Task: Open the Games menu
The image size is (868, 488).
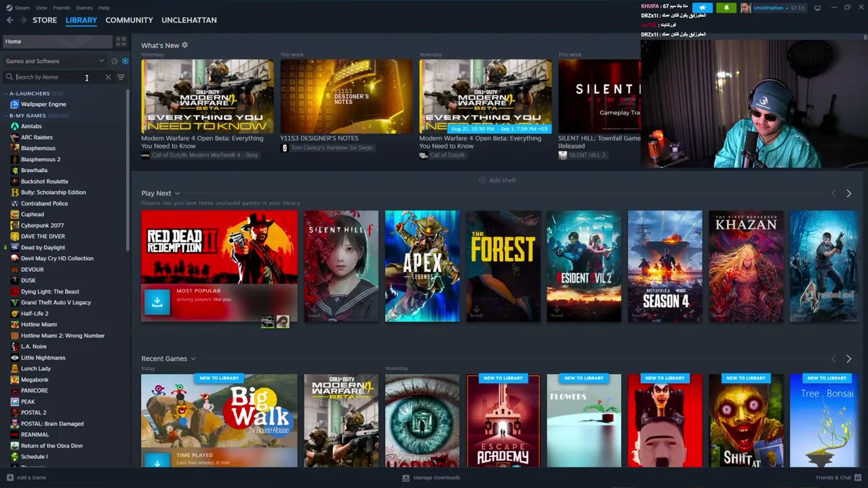Action: pyautogui.click(x=84, y=8)
